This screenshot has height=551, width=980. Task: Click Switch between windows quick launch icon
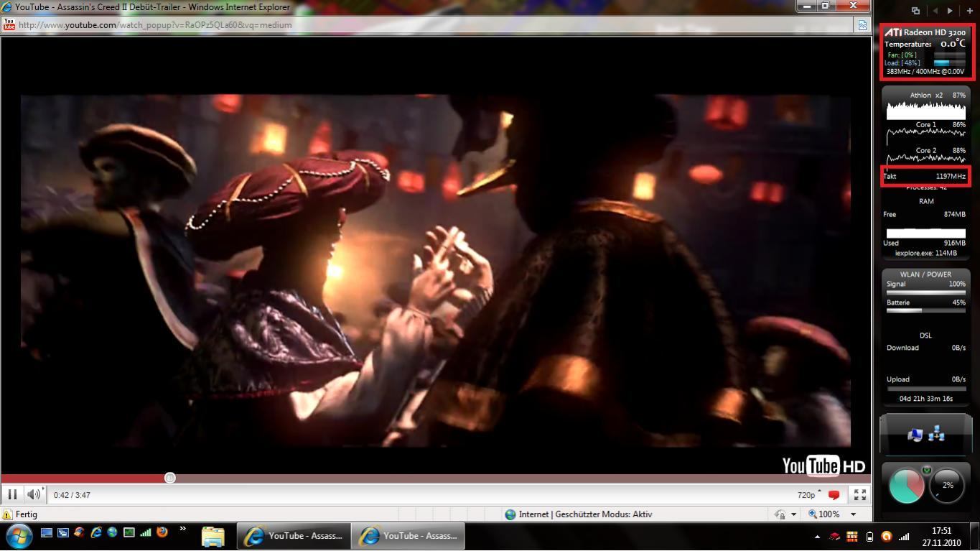[x=62, y=532]
